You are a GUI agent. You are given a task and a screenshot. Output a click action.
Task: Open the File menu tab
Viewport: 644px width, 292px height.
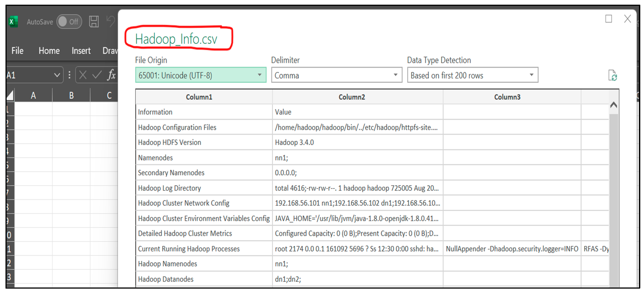click(x=17, y=51)
